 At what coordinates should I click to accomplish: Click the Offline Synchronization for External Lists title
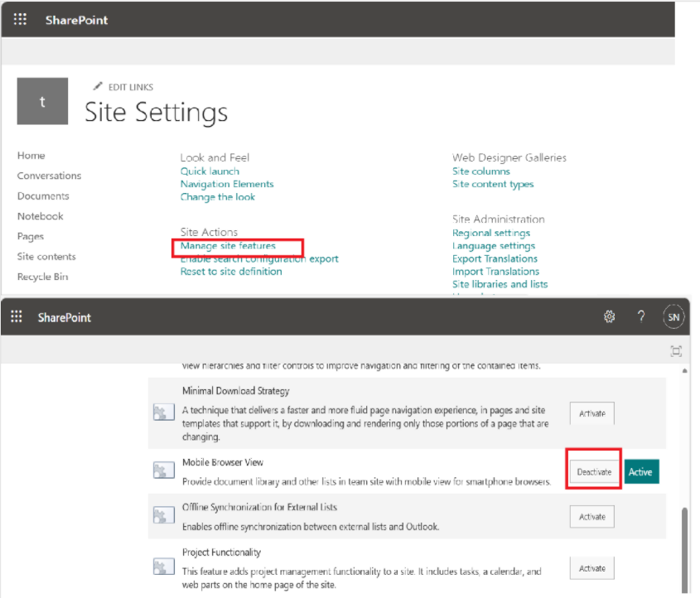tap(259, 508)
